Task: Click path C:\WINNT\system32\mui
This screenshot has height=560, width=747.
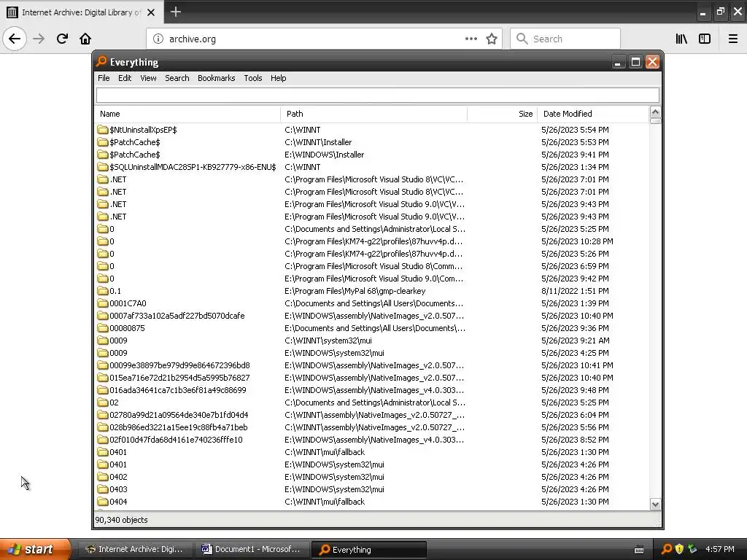Action: coord(328,341)
